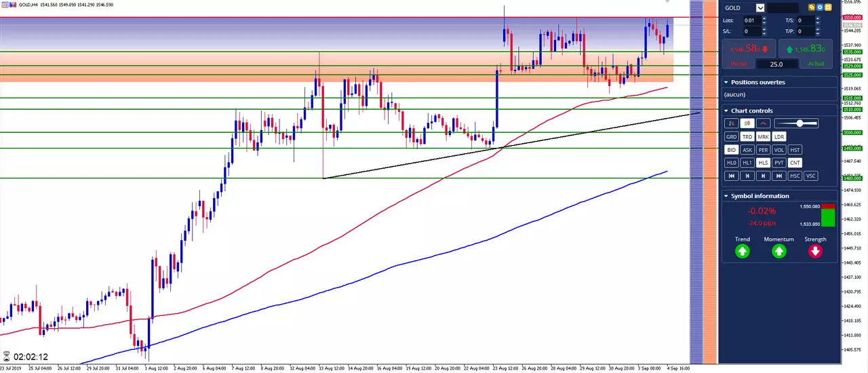Click the yellow arrows icon in the panel header
The image size is (868, 373).
point(828,7)
